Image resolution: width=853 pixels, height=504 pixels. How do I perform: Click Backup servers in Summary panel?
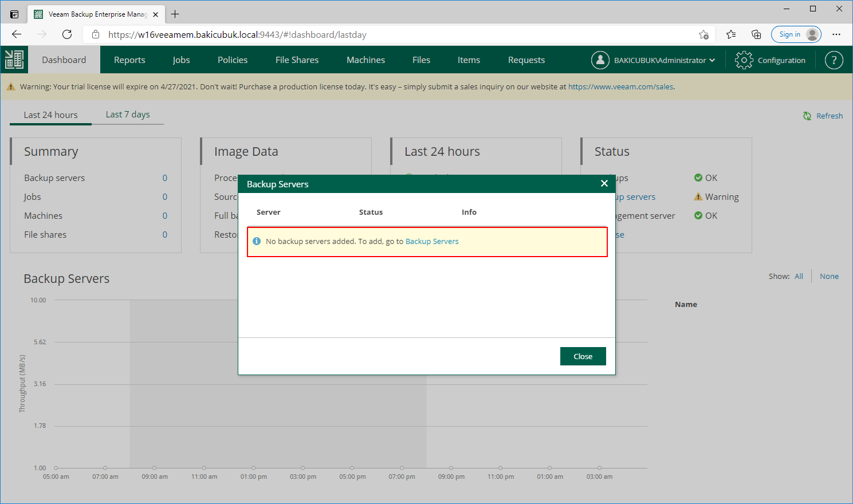point(54,178)
